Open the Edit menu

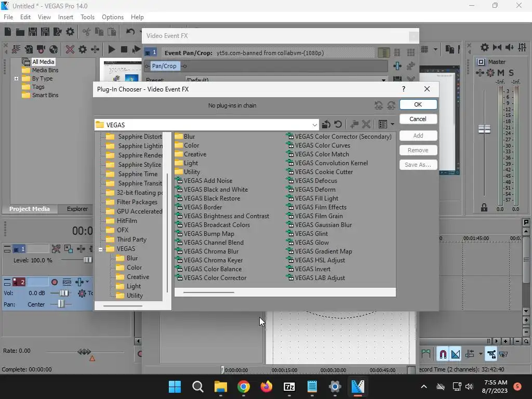pyautogui.click(x=25, y=17)
